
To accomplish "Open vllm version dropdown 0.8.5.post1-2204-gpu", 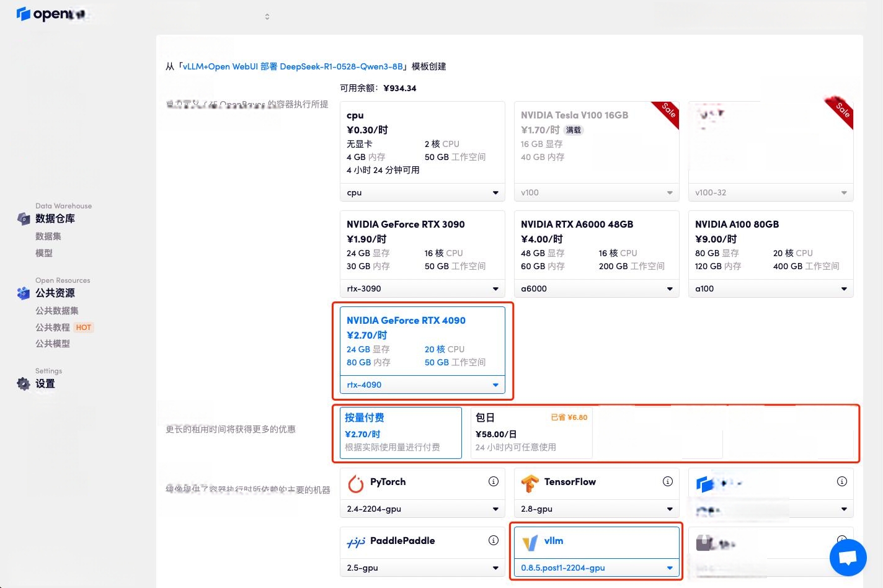I will pyautogui.click(x=597, y=568).
